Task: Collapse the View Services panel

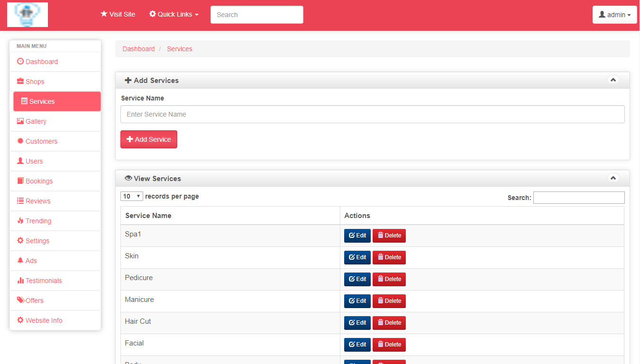Action: (x=613, y=178)
